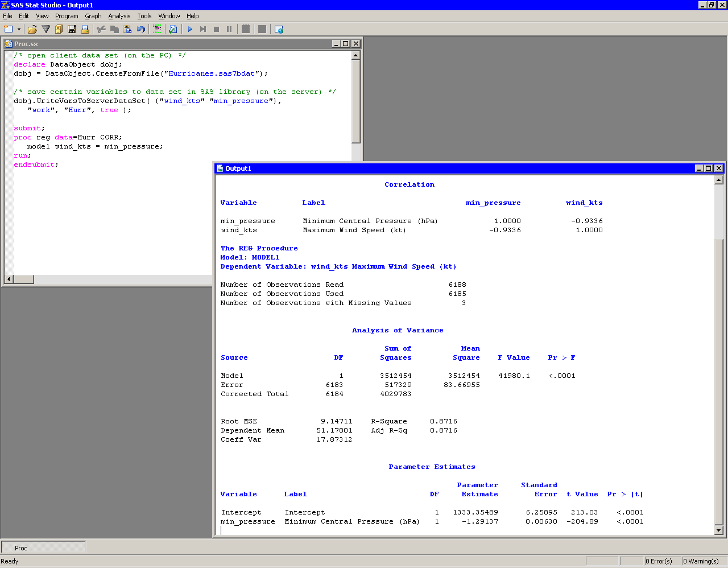Screen dimensions: 728x568
Task: Click the Output1 window scroll down arrow
Action: click(x=718, y=530)
